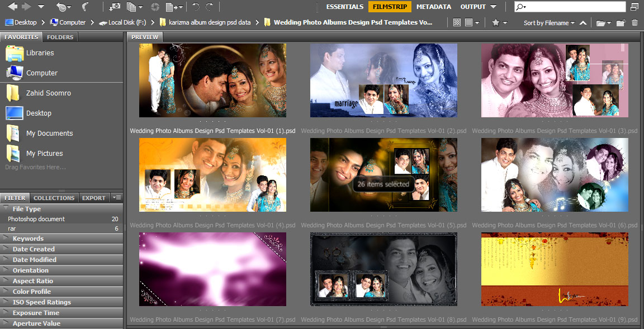Screen dimensions: 644x329
Task: Open thumbnail quality options dropdown
Action: 472,22
